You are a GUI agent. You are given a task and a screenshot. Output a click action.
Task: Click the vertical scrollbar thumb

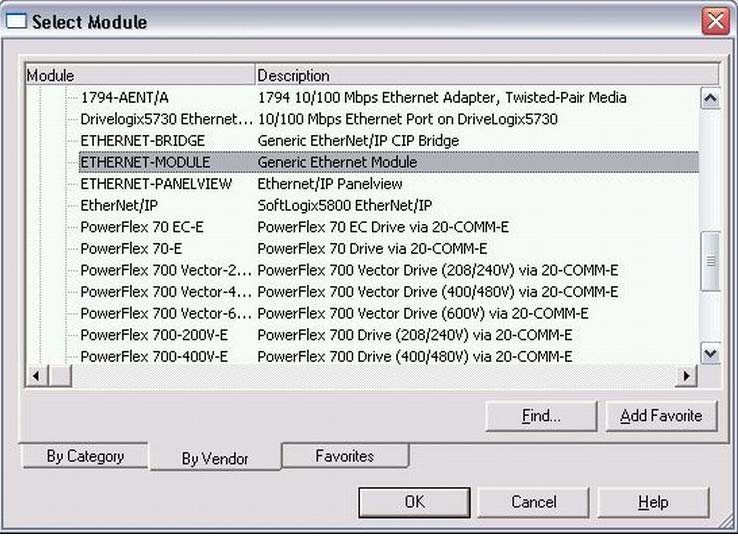click(x=710, y=261)
